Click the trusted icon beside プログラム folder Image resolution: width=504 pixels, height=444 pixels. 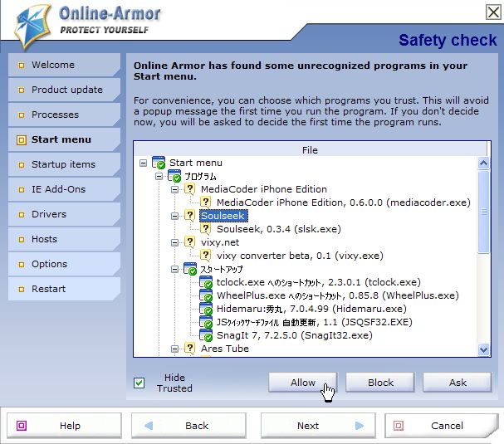click(174, 176)
